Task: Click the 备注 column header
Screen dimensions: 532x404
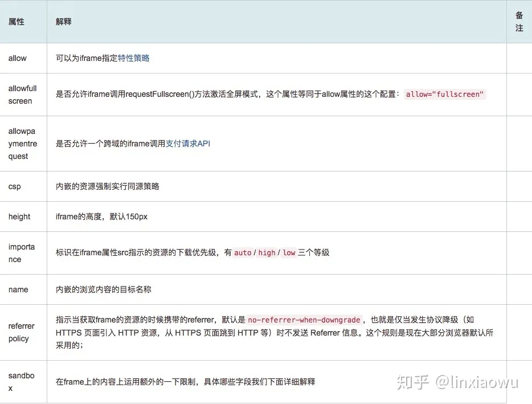Action: pos(519,22)
